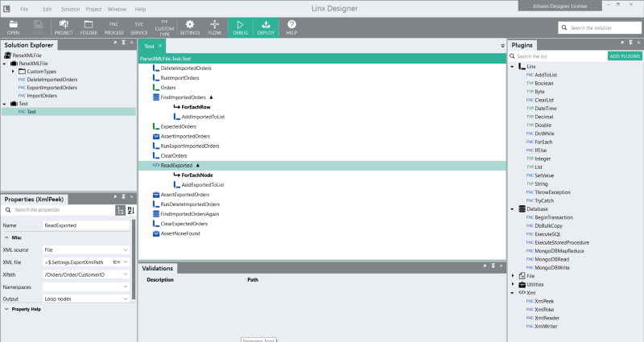Add a new Service via SVC icon
The width and height of the screenshot is (644, 342).
[139, 27]
